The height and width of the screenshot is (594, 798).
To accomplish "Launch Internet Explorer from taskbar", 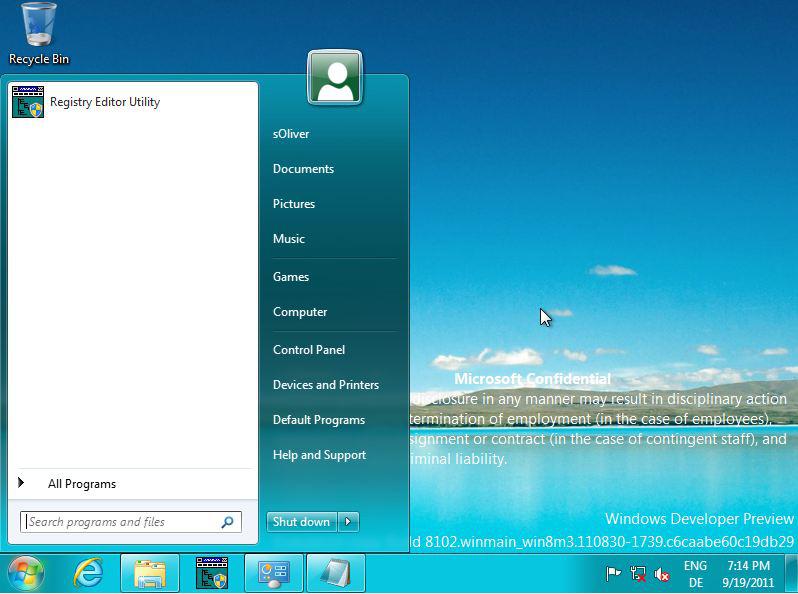I will (x=88, y=573).
